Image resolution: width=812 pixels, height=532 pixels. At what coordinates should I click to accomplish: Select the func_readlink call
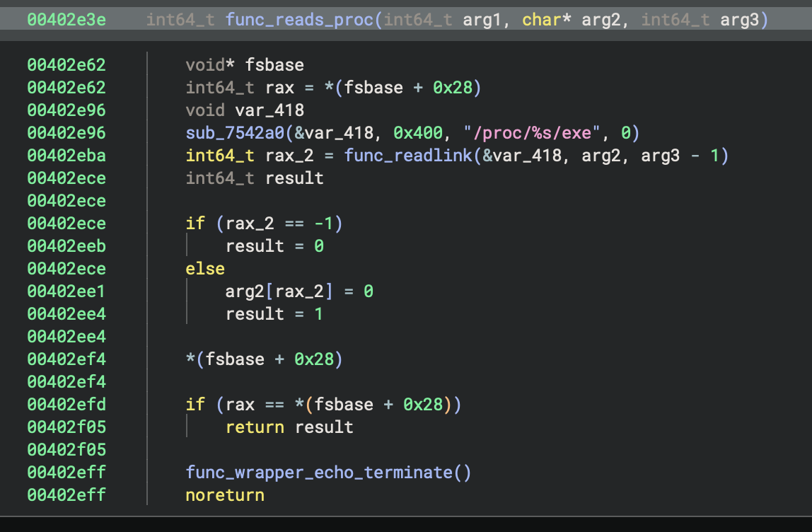[x=411, y=156]
